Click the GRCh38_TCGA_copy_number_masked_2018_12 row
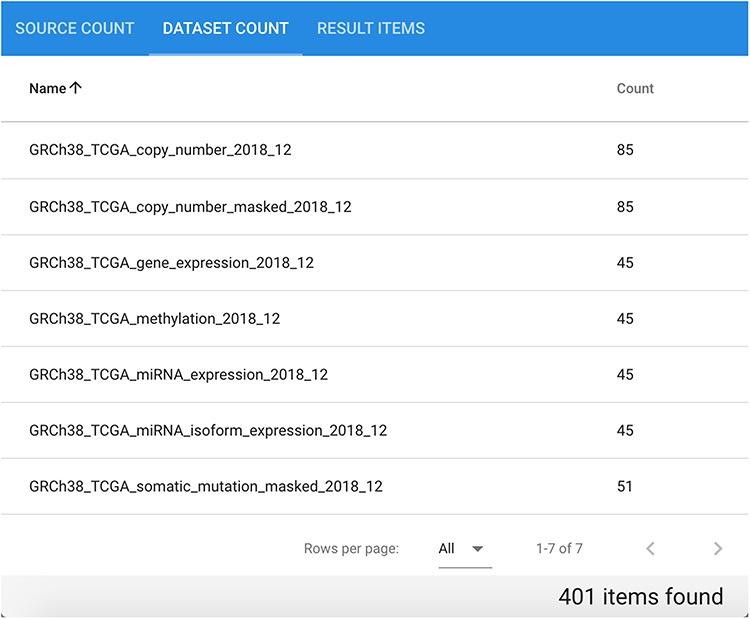The image size is (750, 619). tap(190, 207)
